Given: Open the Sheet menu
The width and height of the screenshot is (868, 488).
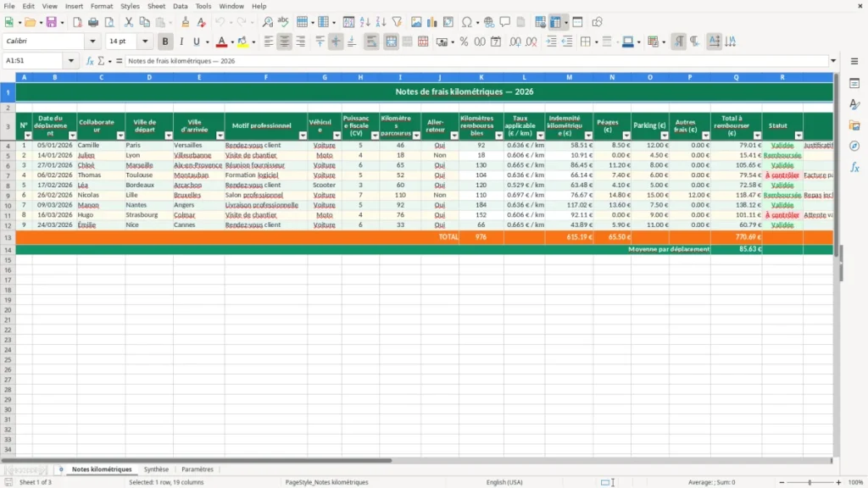Looking at the screenshot, I should pos(156,6).
